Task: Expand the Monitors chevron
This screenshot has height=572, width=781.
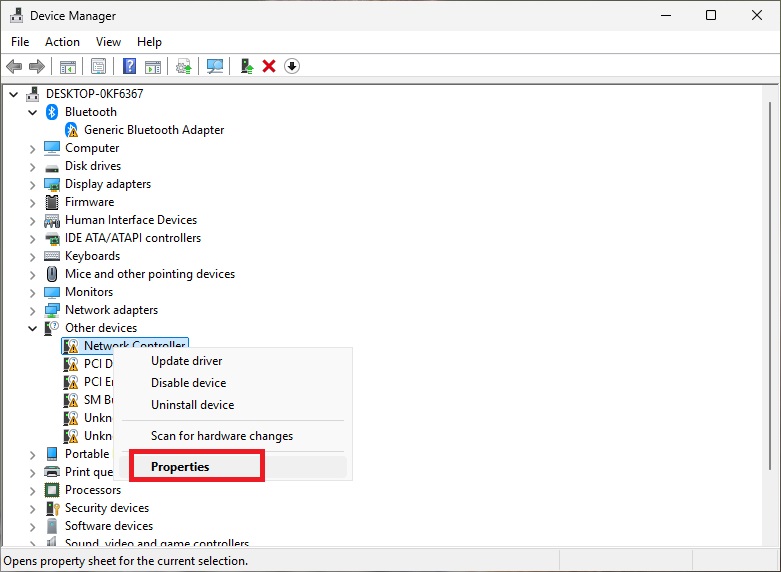Action: pyautogui.click(x=33, y=292)
